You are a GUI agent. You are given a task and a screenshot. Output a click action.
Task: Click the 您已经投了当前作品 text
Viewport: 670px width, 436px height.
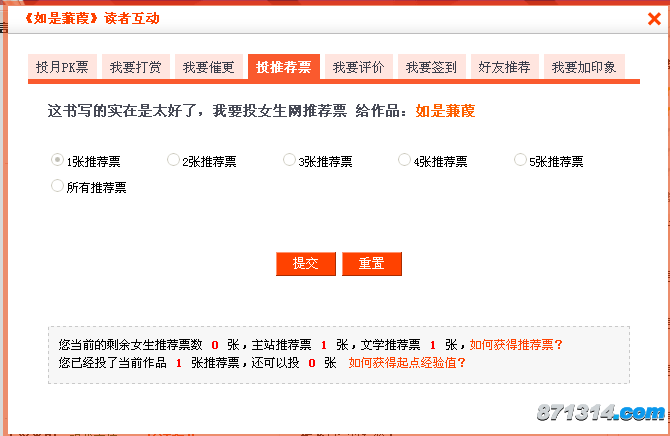[112, 363]
